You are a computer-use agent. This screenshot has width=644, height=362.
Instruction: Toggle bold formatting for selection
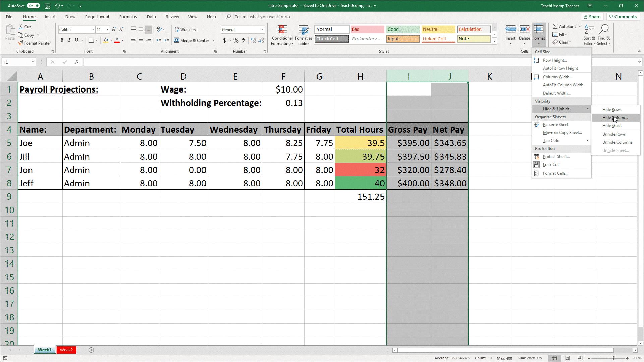pos(62,40)
